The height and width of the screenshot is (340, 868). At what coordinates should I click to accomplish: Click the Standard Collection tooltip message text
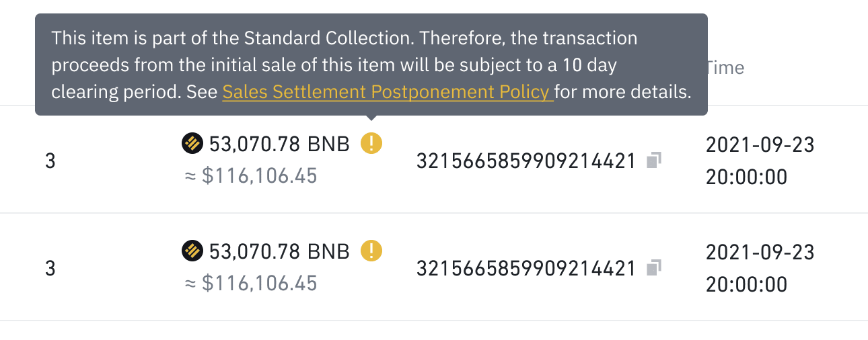tap(371, 65)
